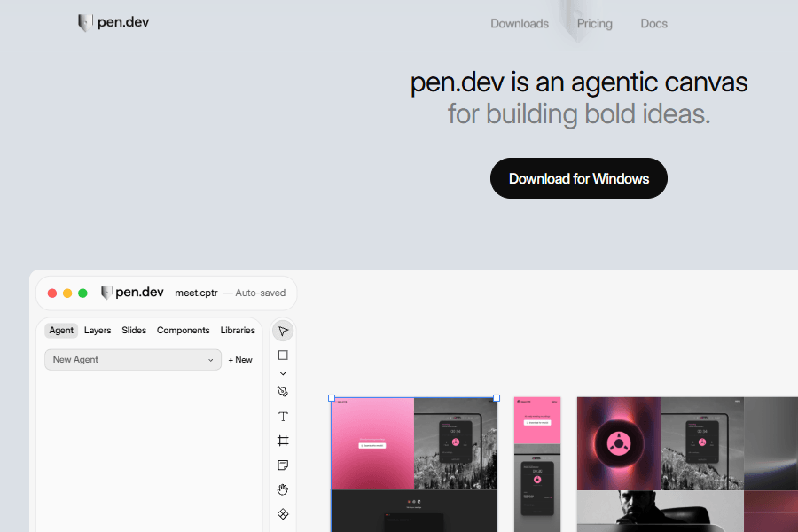798x532 pixels.
Task: Click the Download for Windows button
Action: 579,178
